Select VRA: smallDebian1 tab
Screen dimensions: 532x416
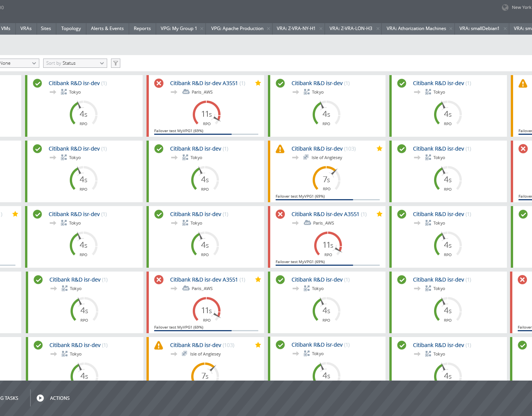479,29
